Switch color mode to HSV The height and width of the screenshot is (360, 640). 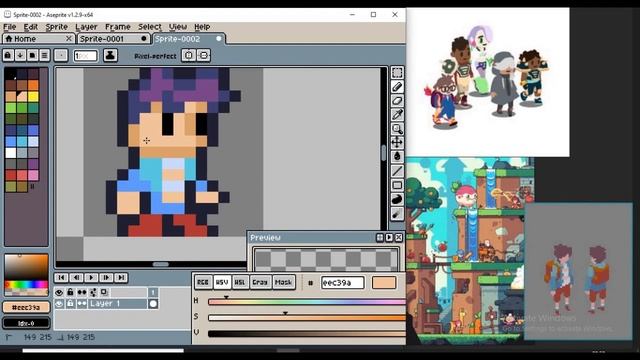coord(222,282)
